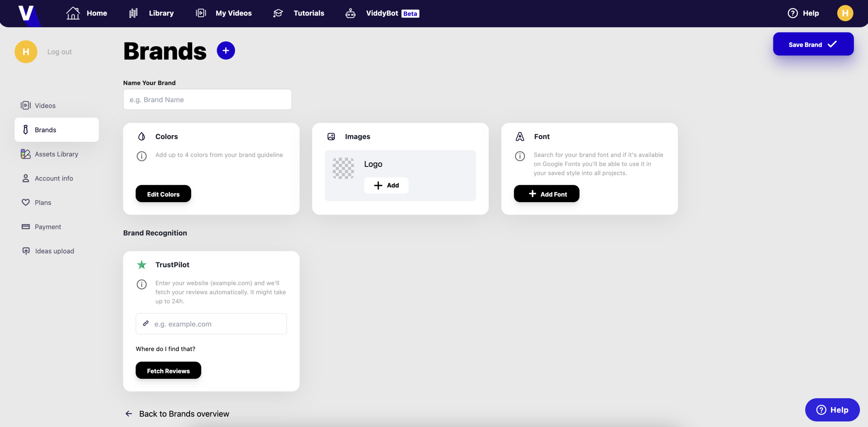Viewport: 868px width, 427px height.
Task: Select Brands in sidebar
Action: pyautogui.click(x=57, y=130)
